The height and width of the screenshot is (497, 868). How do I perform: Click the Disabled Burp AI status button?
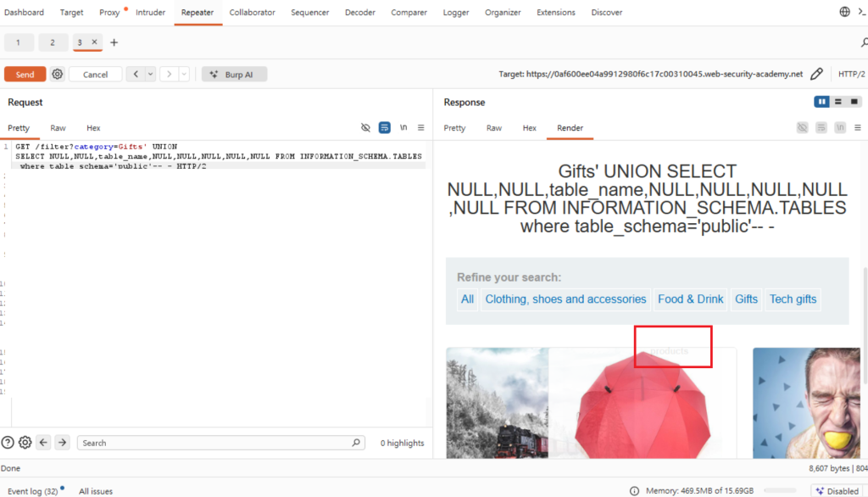coord(837,491)
